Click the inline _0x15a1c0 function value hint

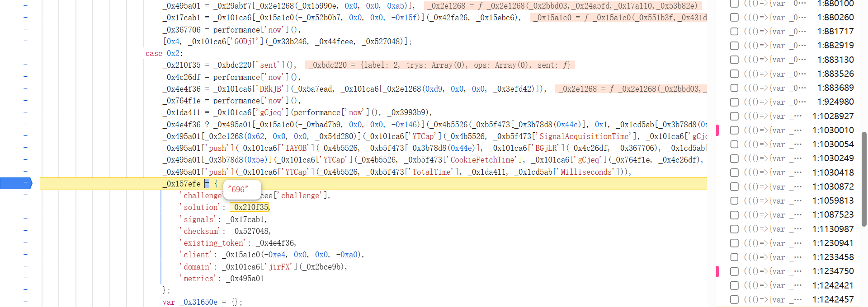click(619, 18)
